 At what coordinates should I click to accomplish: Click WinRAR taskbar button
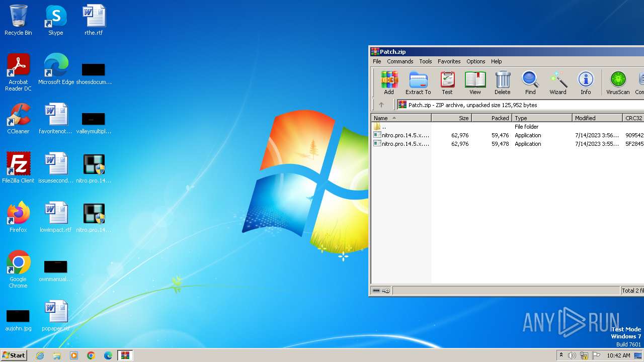pos(125,355)
